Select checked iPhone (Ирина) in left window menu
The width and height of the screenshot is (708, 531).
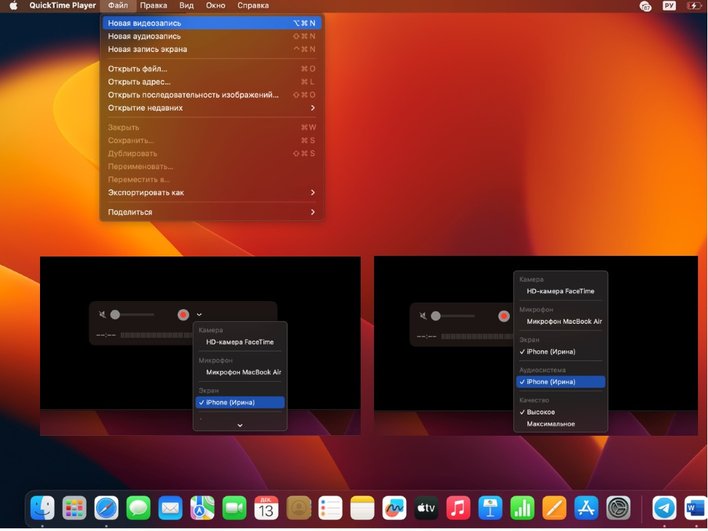coord(240,402)
